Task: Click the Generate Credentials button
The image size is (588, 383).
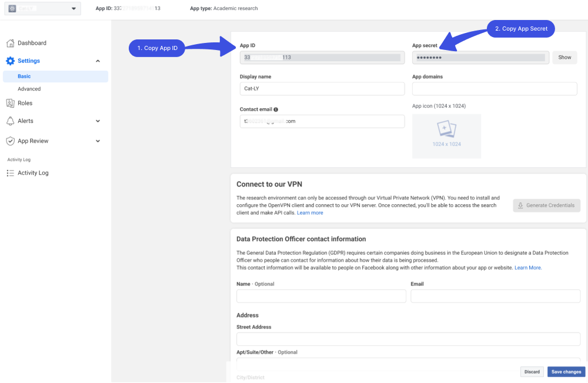Action: (546, 205)
